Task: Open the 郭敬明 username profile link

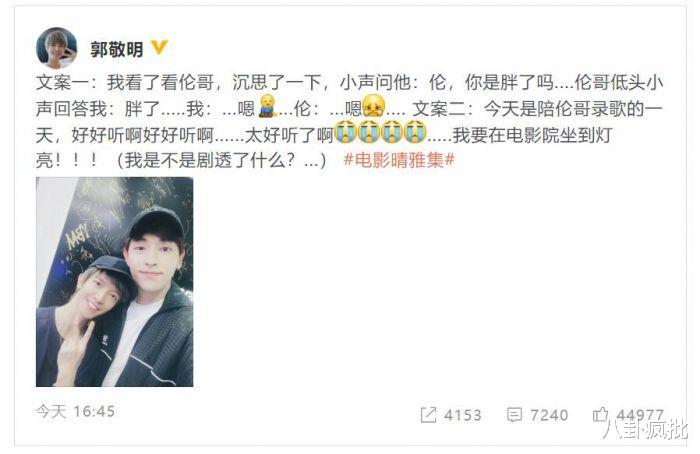Action: point(117,49)
